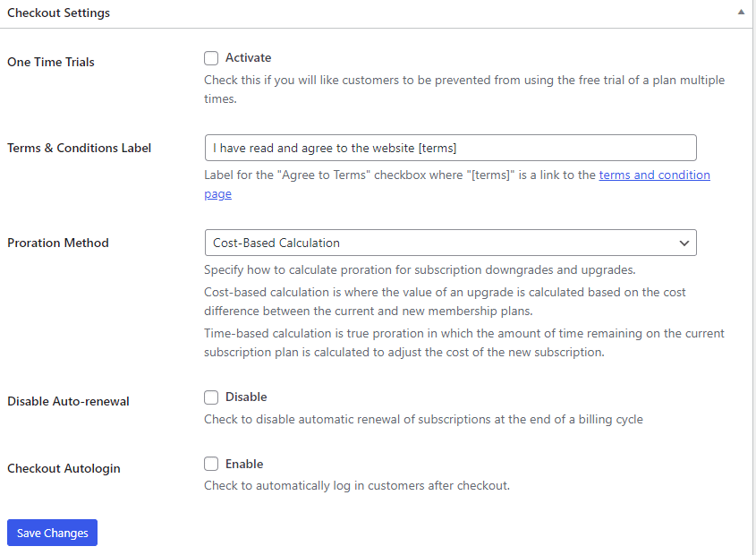Click the Disable Auto-renewal row title

[x=68, y=402]
